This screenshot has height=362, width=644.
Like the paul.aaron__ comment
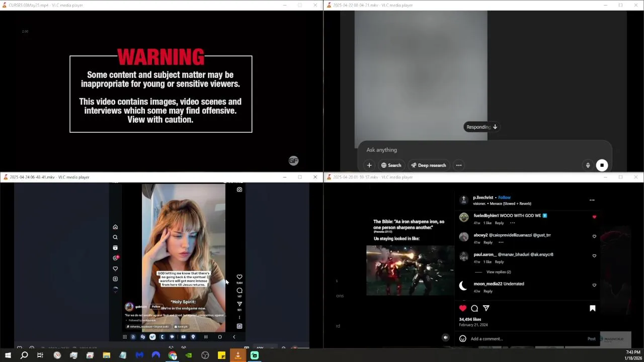[594, 256]
